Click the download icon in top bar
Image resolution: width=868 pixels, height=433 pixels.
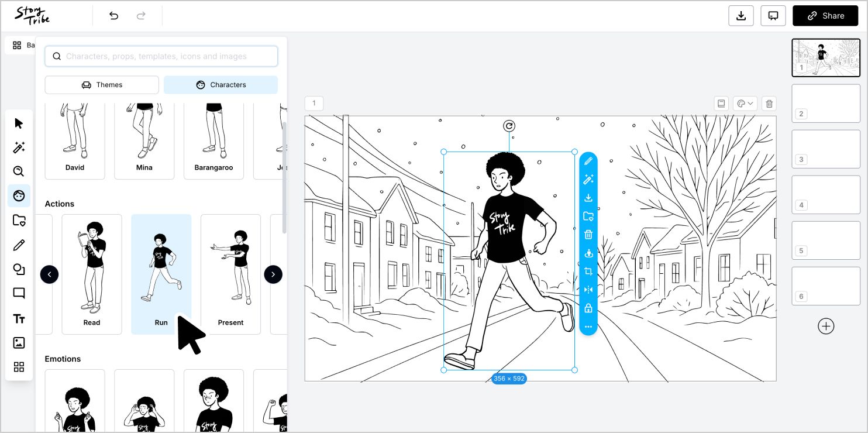tap(741, 16)
